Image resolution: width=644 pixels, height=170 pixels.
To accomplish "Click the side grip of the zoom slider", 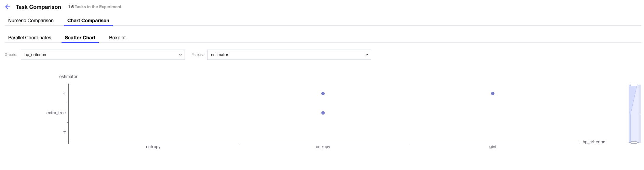I will point(640,114).
